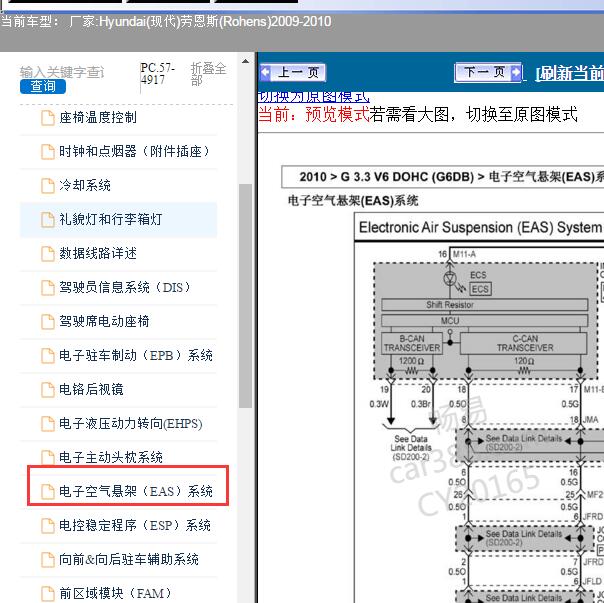The height and width of the screenshot is (603, 604).
Task: Select 电铬后视镜 in list
Action: click(x=91, y=390)
